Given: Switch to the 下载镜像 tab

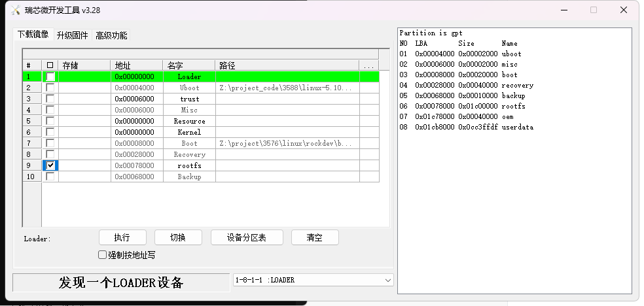Looking at the screenshot, I should tap(33, 35).
